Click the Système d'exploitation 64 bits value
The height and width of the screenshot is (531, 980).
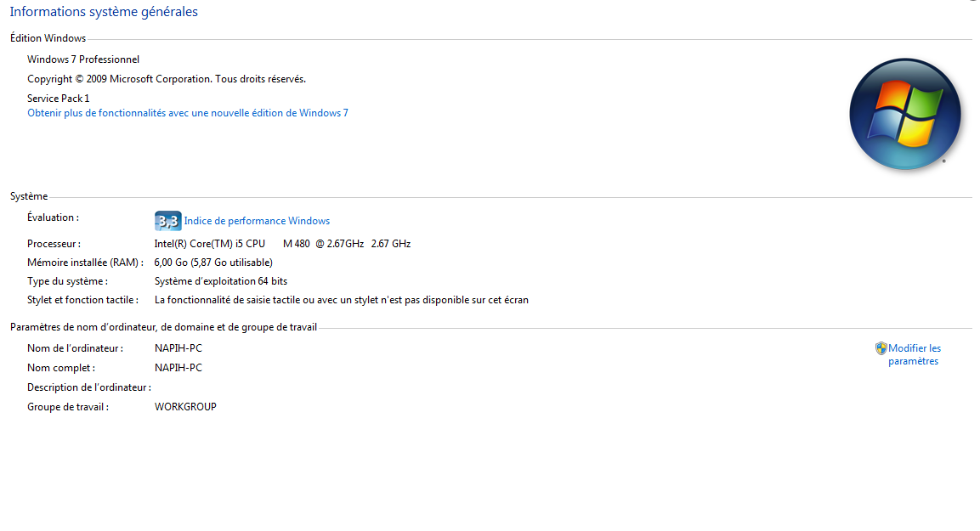tap(221, 281)
